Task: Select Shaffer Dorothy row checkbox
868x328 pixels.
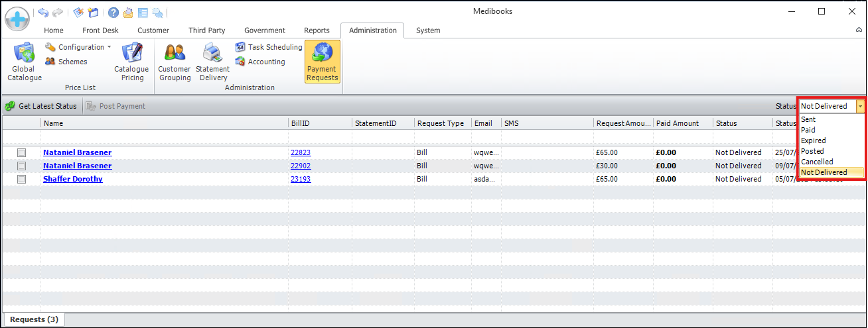Action: (x=21, y=180)
